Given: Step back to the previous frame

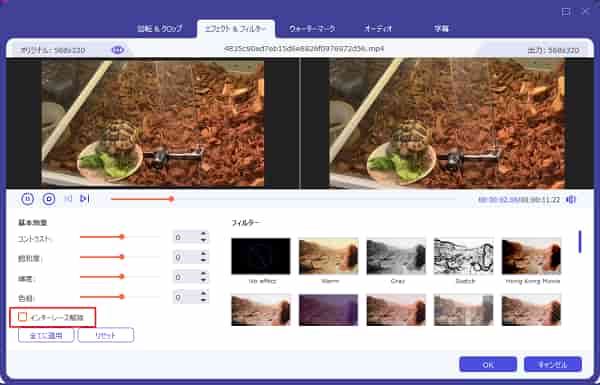Looking at the screenshot, I should [68, 199].
